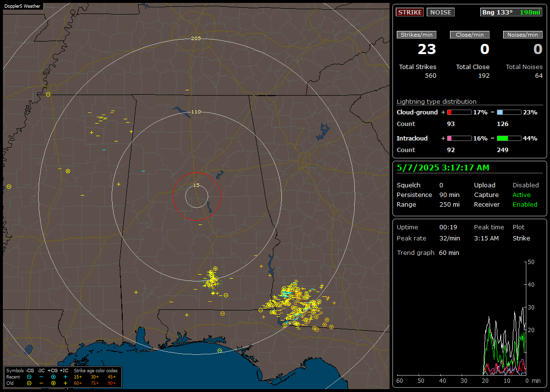Click the 205 range ring label

pyautogui.click(x=196, y=38)
